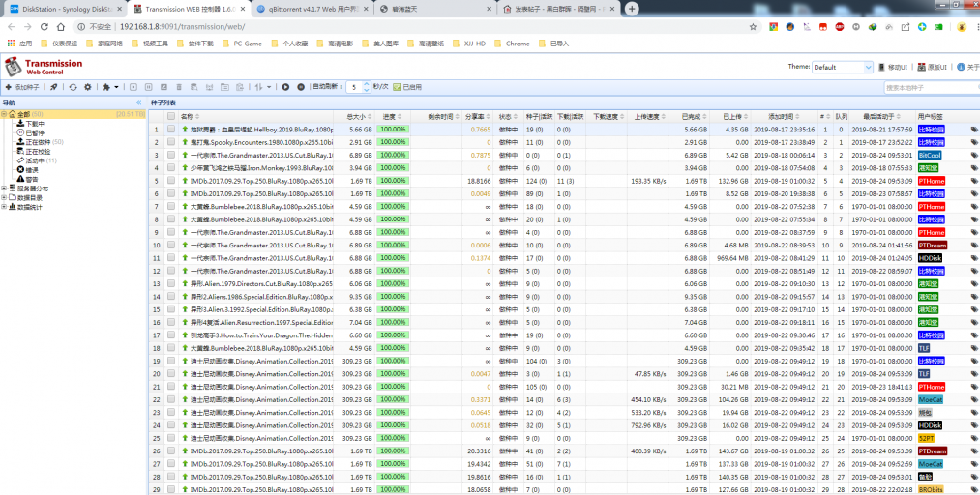This screenshot has width=980, height=495.
Task: Open the plugin puzzle-piece dropdown menu
Action: [x=109, y=87]
